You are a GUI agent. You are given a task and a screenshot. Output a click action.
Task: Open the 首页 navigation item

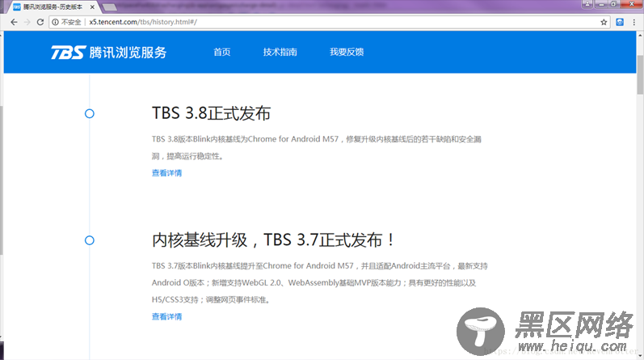[x=221, y=53]
